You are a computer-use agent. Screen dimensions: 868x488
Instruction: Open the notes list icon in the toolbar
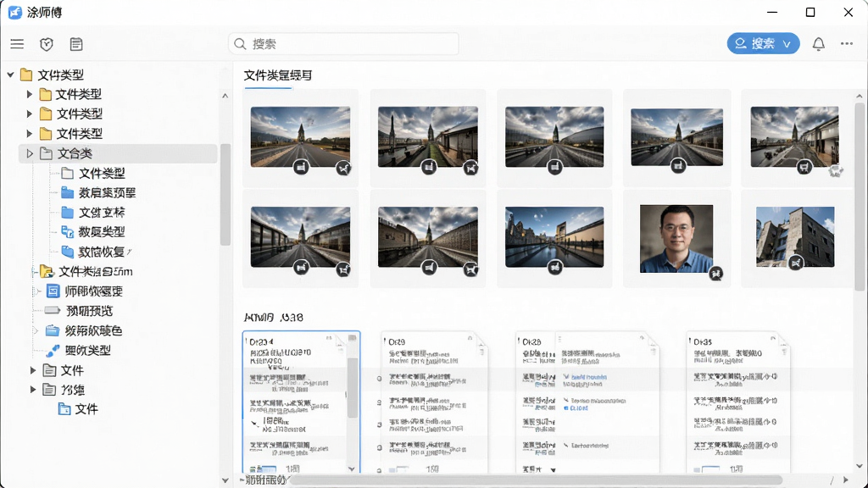76,44
